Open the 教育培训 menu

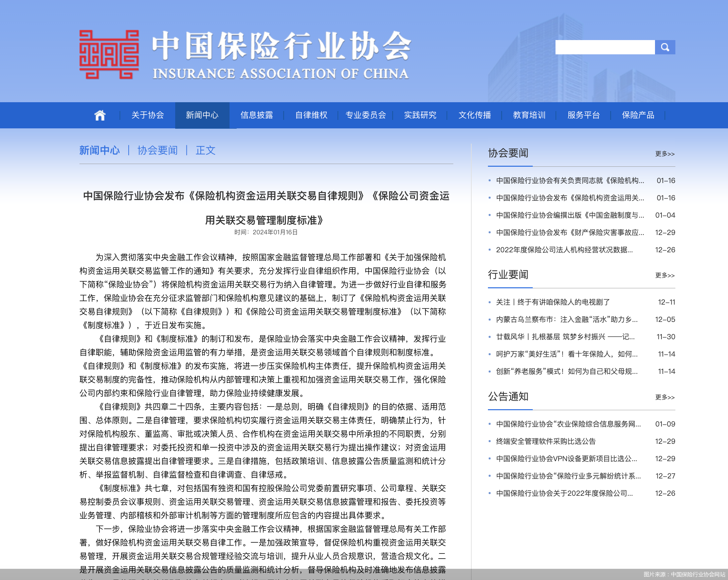pyautogui.click(x=529, y=115)
